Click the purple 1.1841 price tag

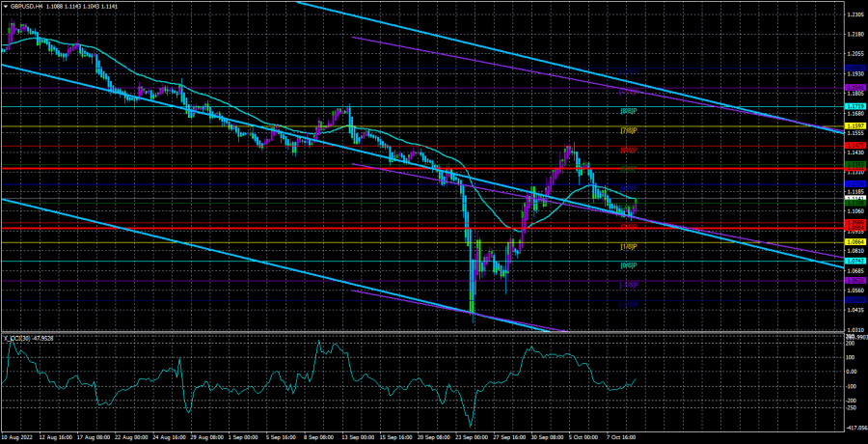tap(854, 88)
